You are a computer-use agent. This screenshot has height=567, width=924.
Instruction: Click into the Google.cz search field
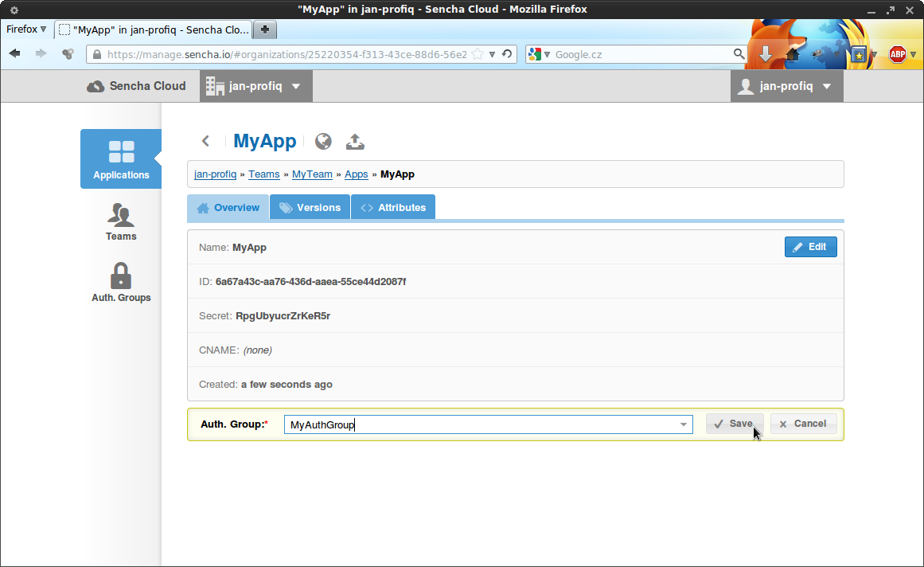coord(641,54)
